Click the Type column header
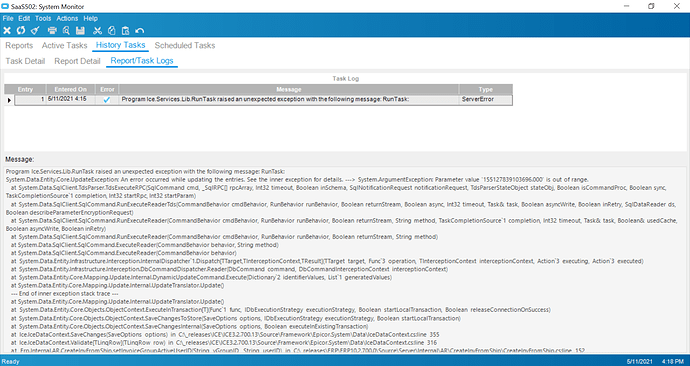This screenshot has width=690, height=366. point(486,89)
